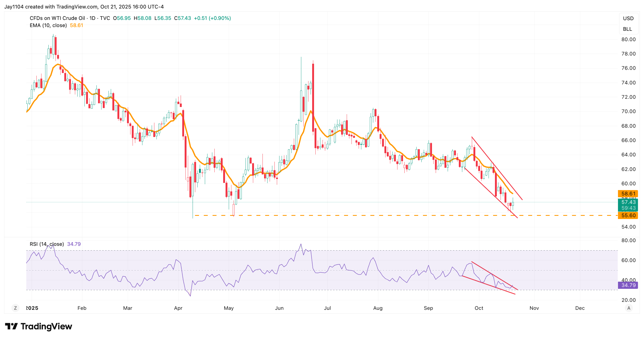This screenshot has width=644, height=339.
Task: Open the USD currency selector
Action: (x=628, y=18)
